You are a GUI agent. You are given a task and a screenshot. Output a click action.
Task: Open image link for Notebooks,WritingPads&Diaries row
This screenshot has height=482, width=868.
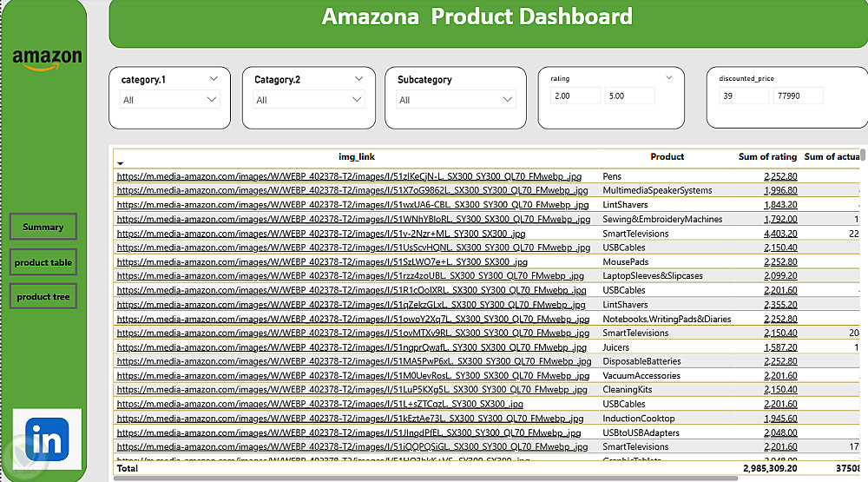tap(352, 319)
